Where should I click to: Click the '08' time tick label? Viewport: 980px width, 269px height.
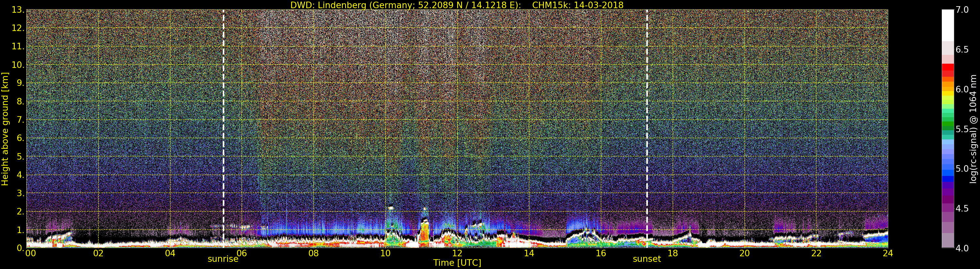pos(313,253)
